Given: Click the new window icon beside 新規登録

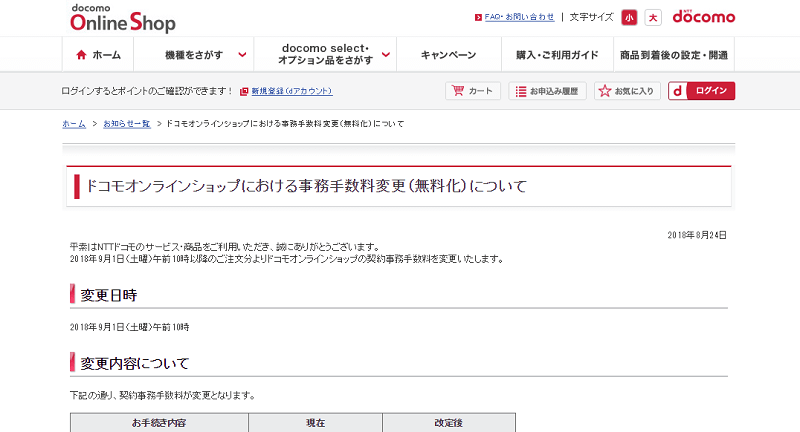Looking at the screenshot, I should pos(244,91).
